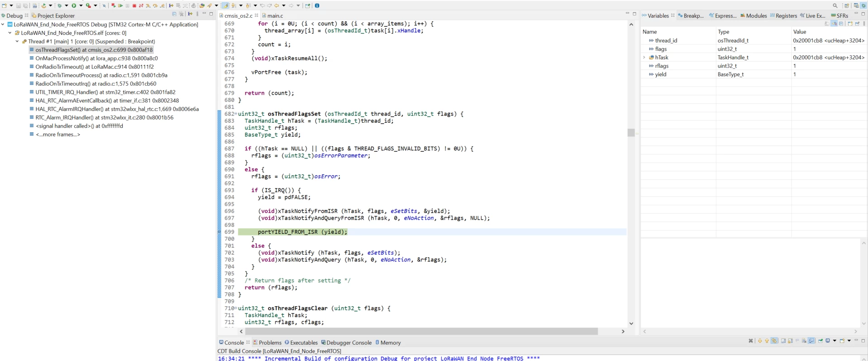Open the Registers tab

tap(783, 15)
